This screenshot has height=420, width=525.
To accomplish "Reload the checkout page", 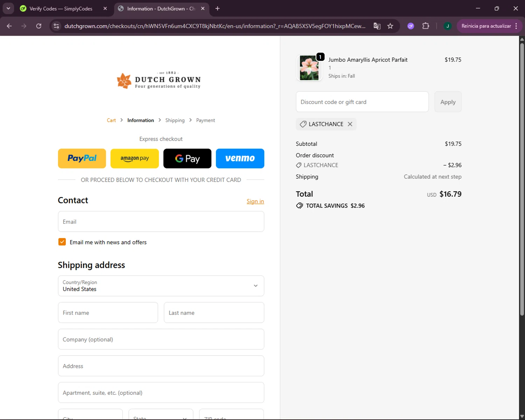I will [x=39, y=26].
